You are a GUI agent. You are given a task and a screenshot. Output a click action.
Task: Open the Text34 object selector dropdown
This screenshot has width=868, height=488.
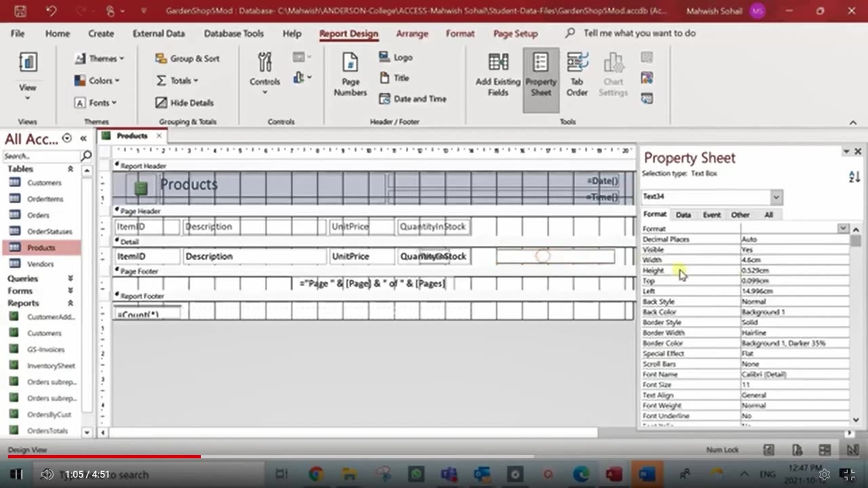(776, 197)
